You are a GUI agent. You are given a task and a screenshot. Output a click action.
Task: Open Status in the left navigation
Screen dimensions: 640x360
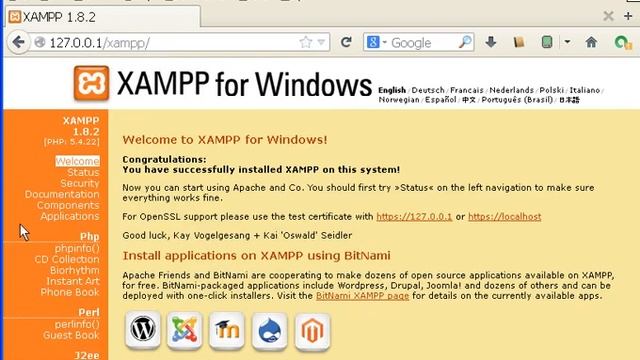tap(83, 172)
